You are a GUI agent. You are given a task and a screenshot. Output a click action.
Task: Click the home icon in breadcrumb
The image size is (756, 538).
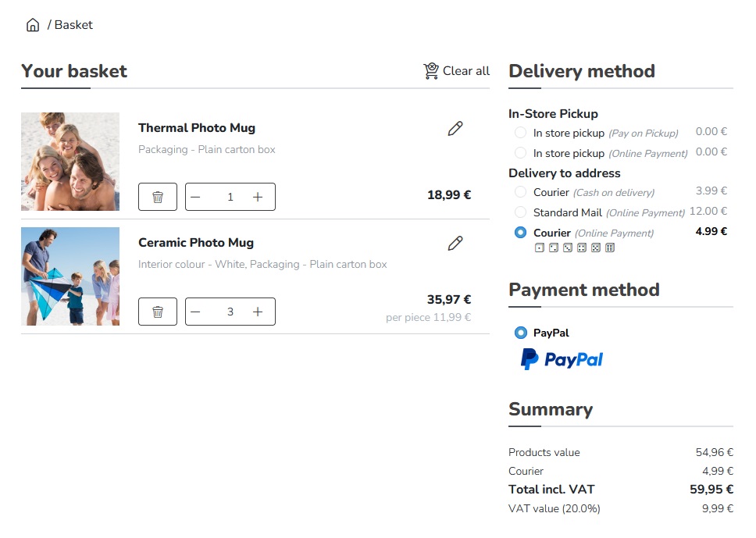33,25
